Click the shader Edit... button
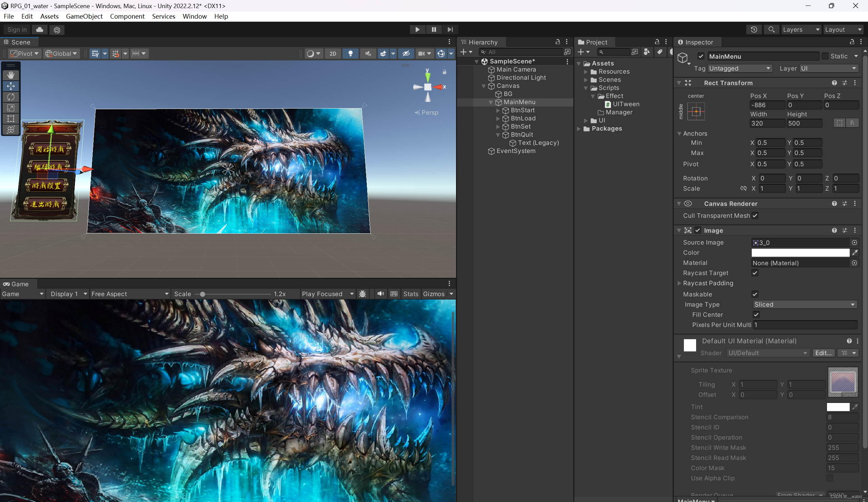The height and width of the screenshot is (502, 868). (823, 353)
